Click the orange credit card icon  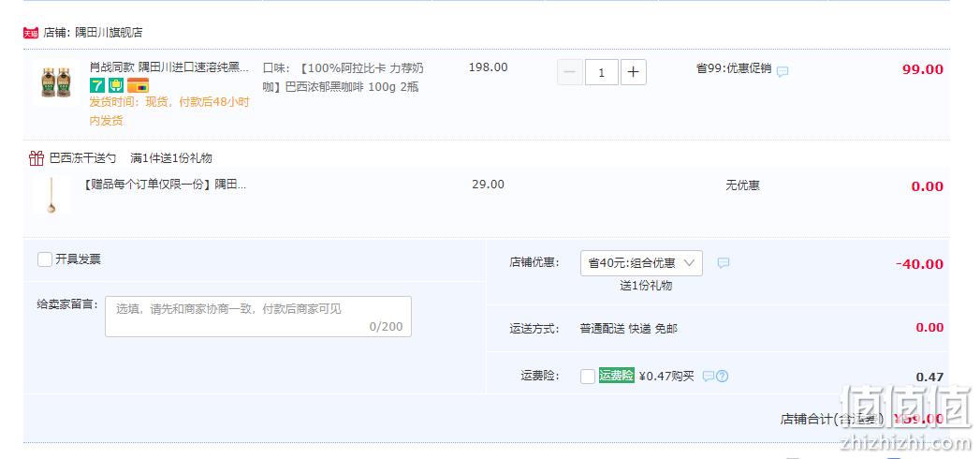pos(139,85)
